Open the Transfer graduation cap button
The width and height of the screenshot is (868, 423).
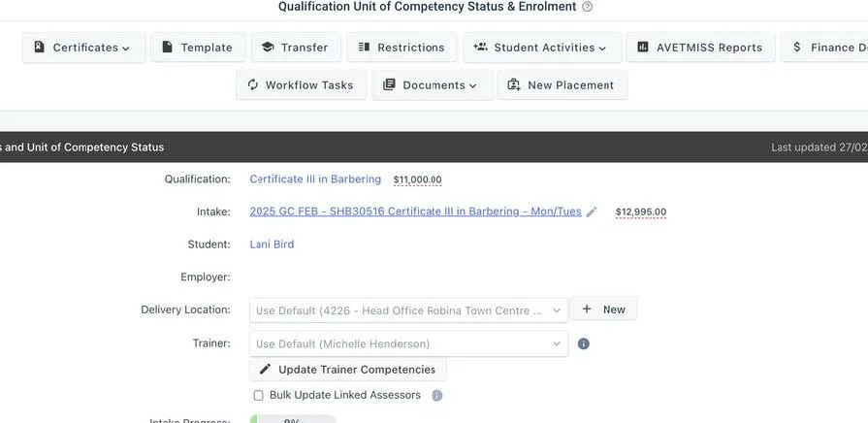click(296, 48)
